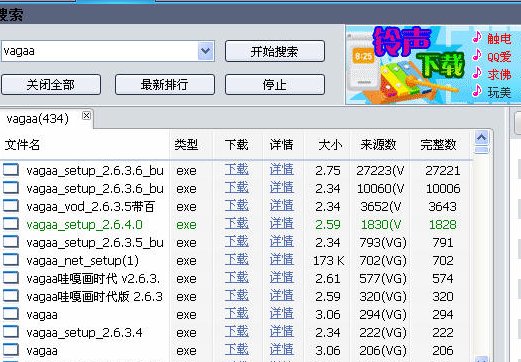Screen dimensions: 521x362
Task: Click file icon of vagaa_setup_2.6.3.4 row
Action: (11, 332)
